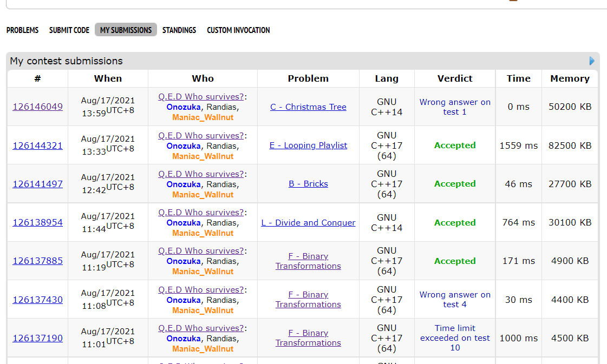Image resolution: width=607 pixels, height=364 pixels.
Task: Open submission 126144321 details
Action: 37,145
